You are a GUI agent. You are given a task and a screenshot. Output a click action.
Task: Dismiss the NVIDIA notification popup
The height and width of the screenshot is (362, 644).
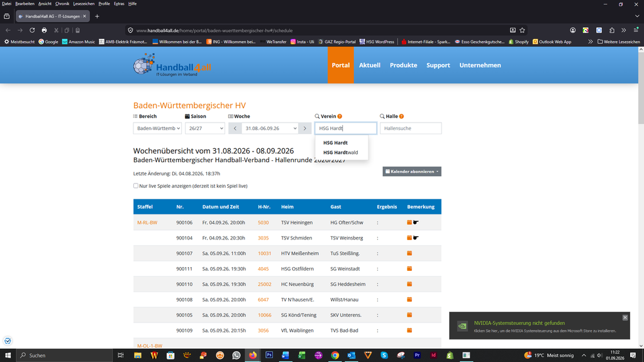pyautogui.click(x=625, y=317)
